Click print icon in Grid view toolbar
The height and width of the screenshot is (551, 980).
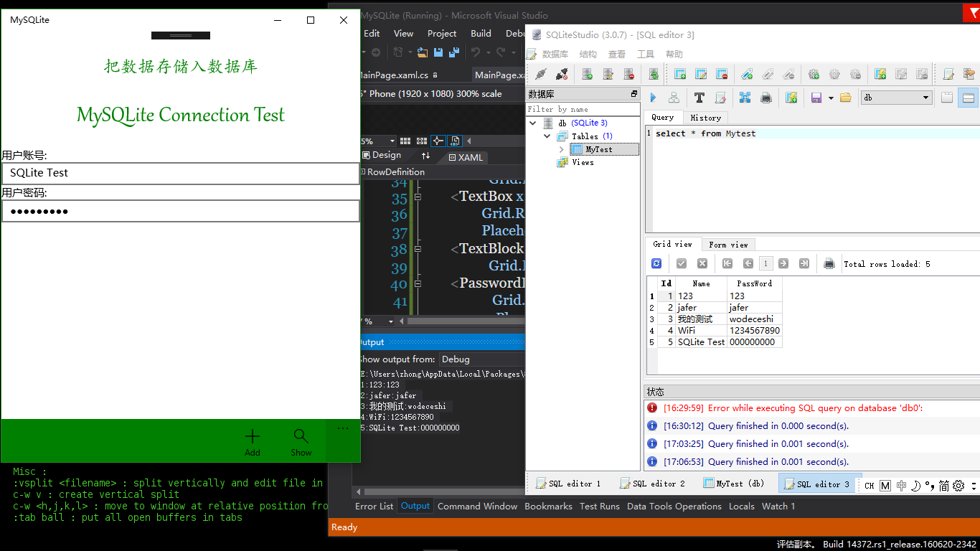(x=829, y=263)
